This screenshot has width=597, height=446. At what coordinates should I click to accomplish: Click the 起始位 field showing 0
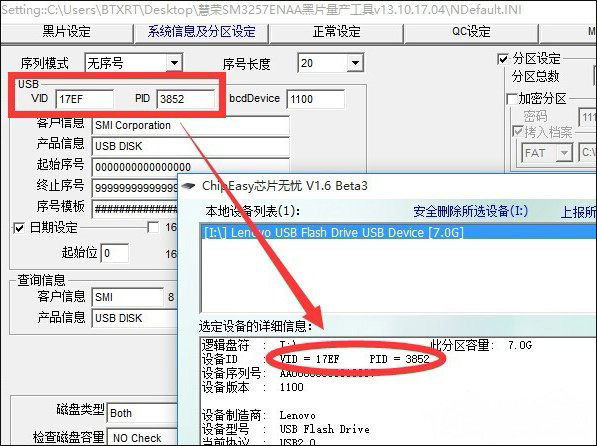point(115,253)
